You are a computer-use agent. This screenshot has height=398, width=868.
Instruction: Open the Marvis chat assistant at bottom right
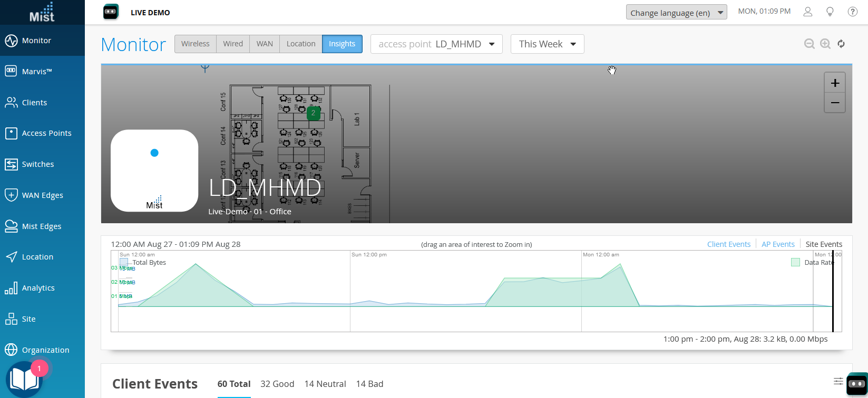pyautogui.click(x=857, y=384)
